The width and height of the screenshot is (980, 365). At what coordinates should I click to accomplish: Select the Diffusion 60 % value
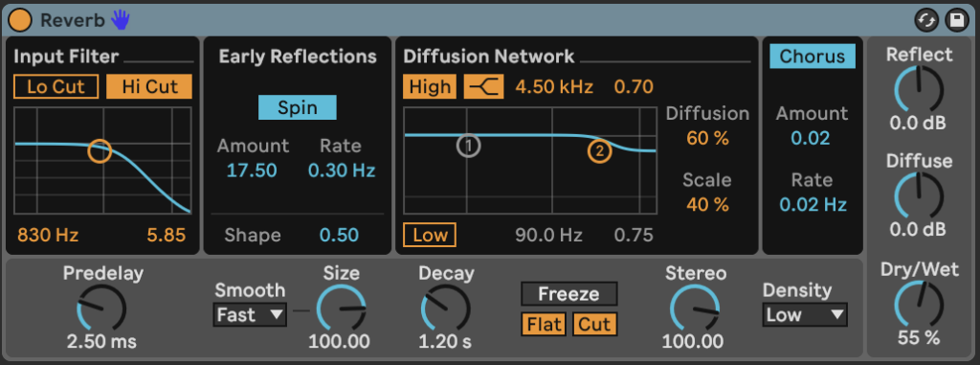[x=707, y=138]
